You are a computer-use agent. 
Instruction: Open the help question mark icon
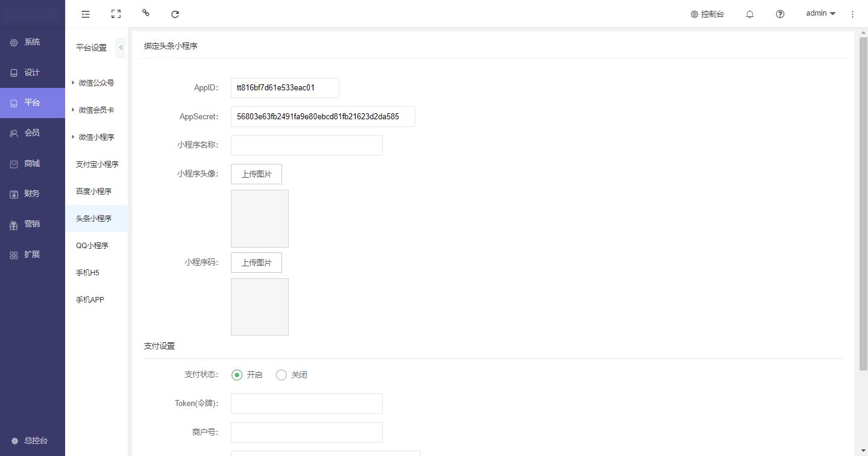click(780, 14)
